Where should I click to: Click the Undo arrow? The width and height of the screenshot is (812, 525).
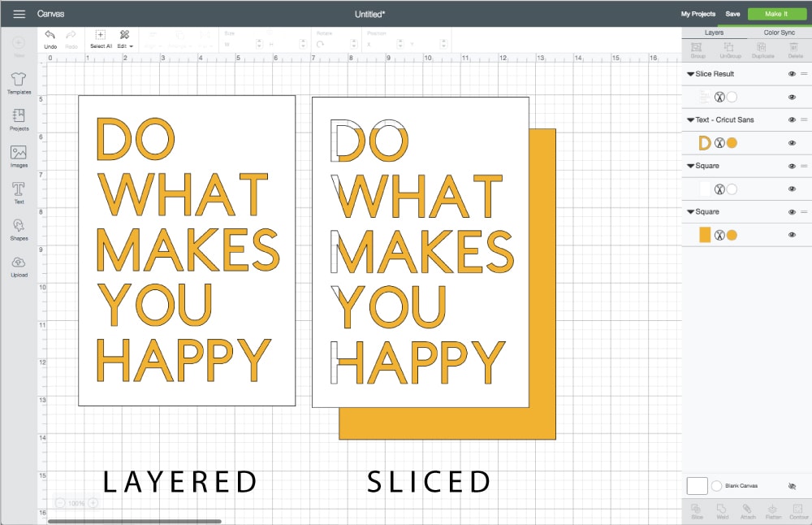point(50,36)
